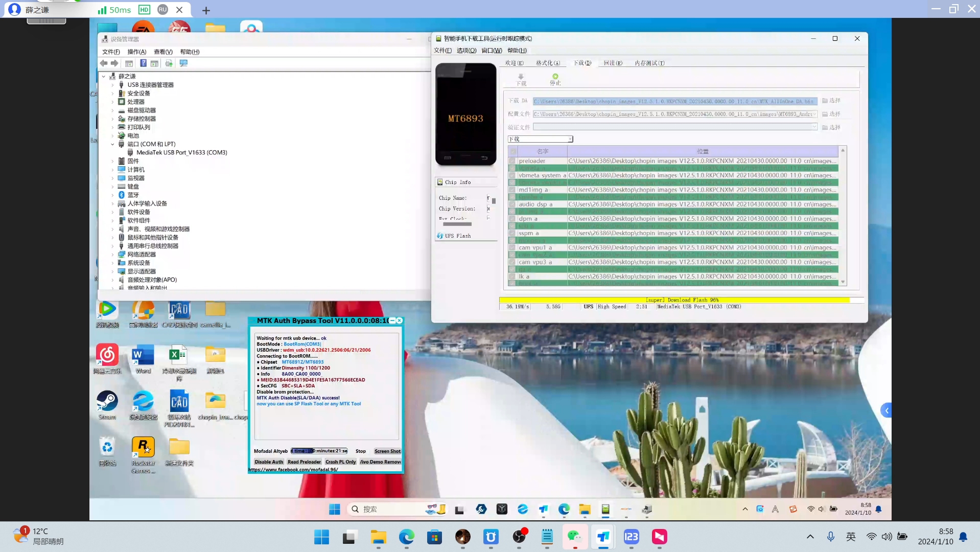Click 选择 folder icon for 下载 DA
This screenshot has height=552, width=980.
pyautogui.click(x=825, y=101)
